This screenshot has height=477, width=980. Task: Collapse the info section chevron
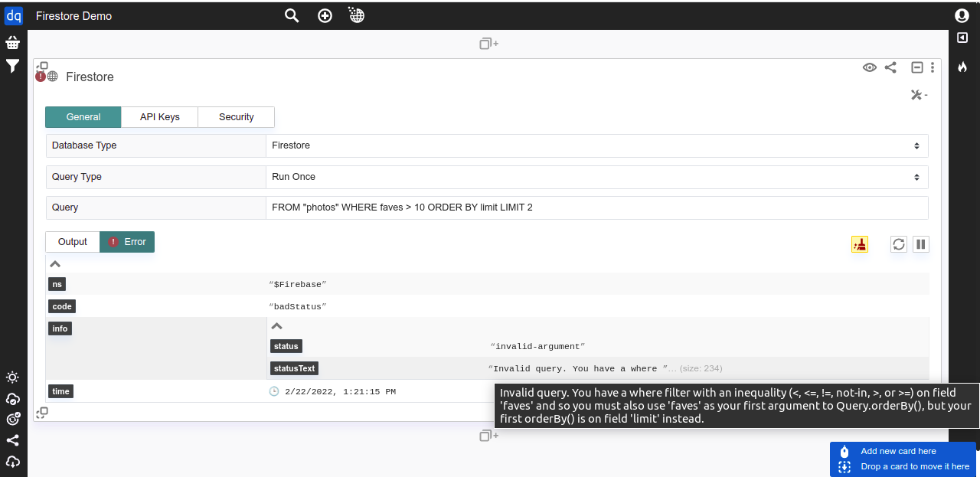pos(277,326)
